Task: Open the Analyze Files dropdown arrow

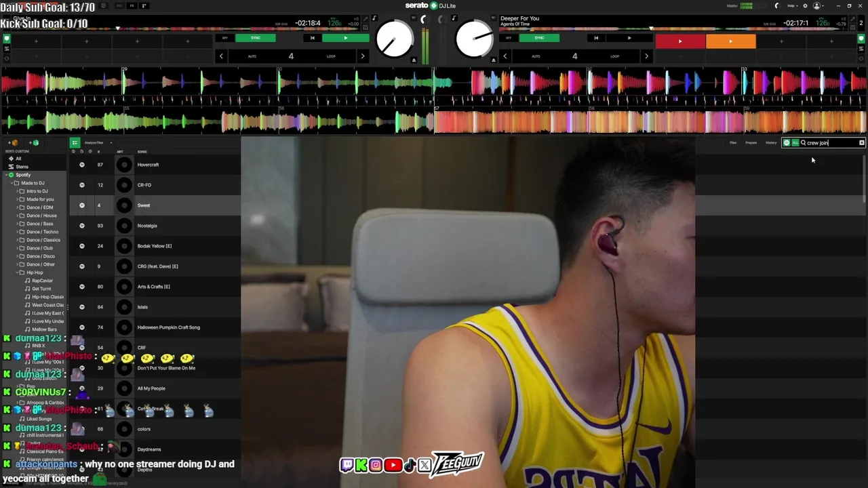Action: tap(111, 142)
